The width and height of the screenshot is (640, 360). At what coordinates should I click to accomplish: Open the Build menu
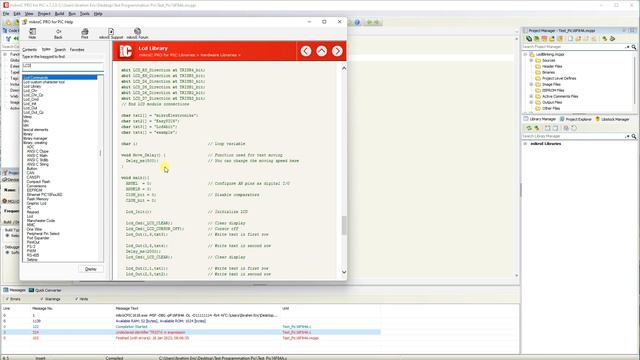tap(60, 14)
